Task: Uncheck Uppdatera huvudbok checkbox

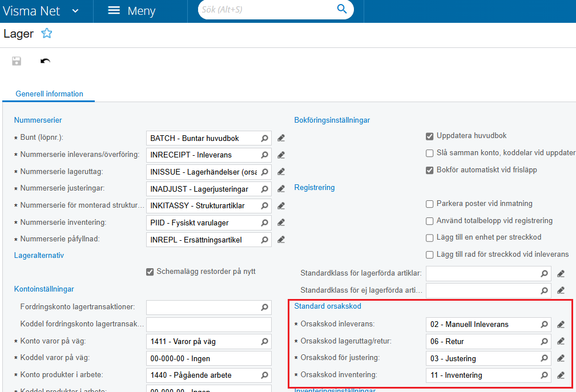Action: pos(429,136)
